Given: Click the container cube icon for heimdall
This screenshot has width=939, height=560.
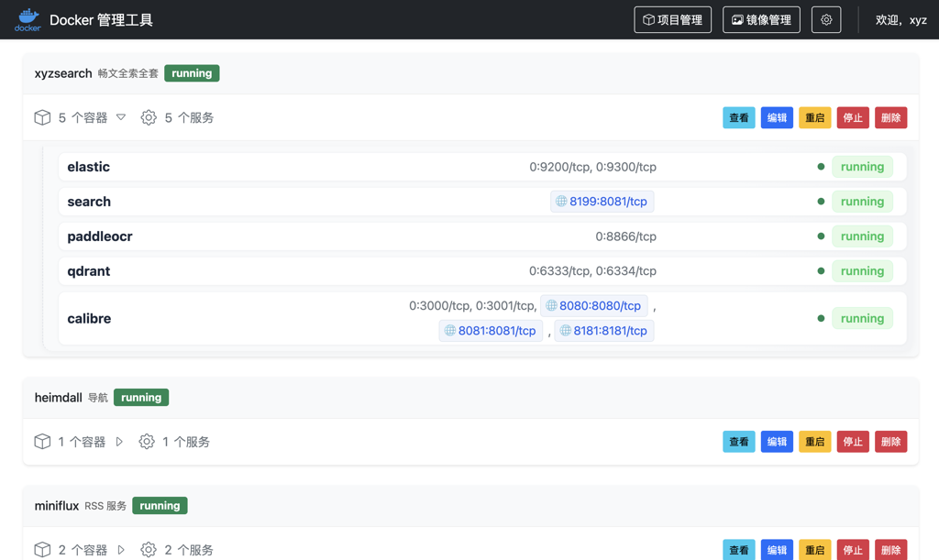Looking at the screenshot, I should 42,442.
